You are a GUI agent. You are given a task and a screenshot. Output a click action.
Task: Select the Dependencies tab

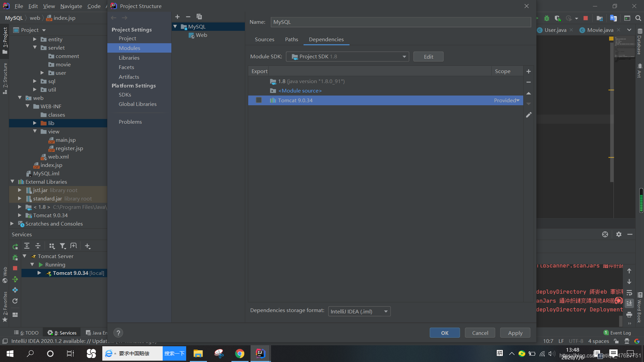(x=326, y=39)
